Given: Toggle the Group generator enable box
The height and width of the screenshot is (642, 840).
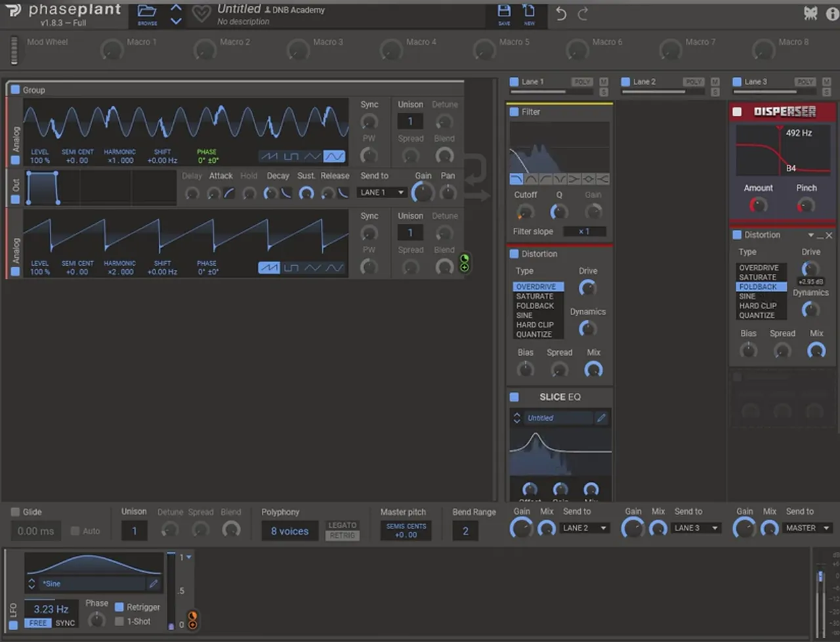Looking at the screenshot, I should pos(14,89).
